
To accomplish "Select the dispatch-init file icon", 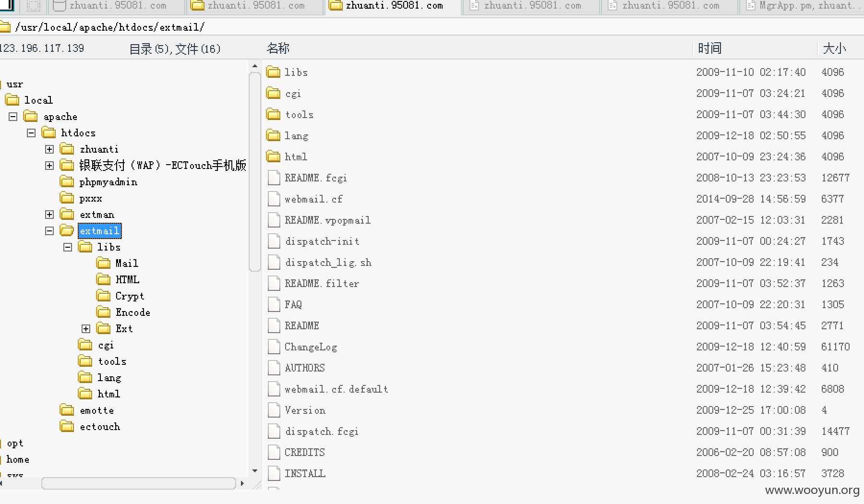I will [x=274, y=241].
